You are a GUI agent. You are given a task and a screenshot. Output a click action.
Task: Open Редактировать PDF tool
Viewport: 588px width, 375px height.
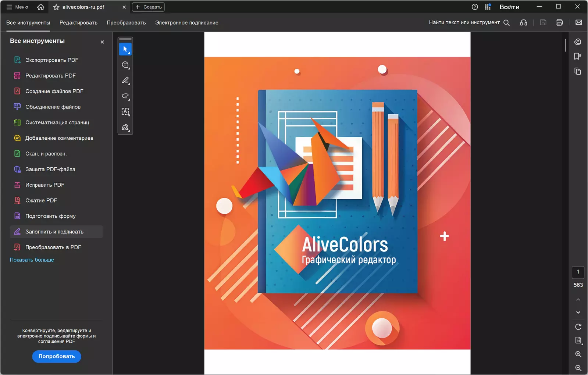(x=56, y=76)
